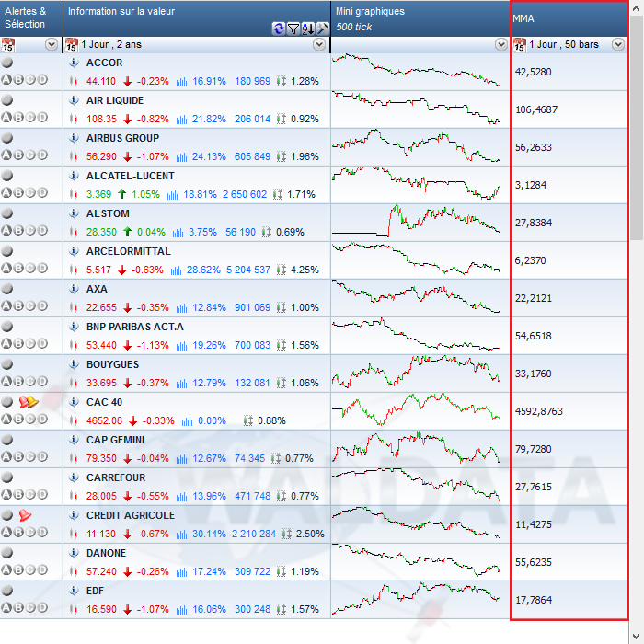Open the info icon for AIR LIQUIDE

74,100
